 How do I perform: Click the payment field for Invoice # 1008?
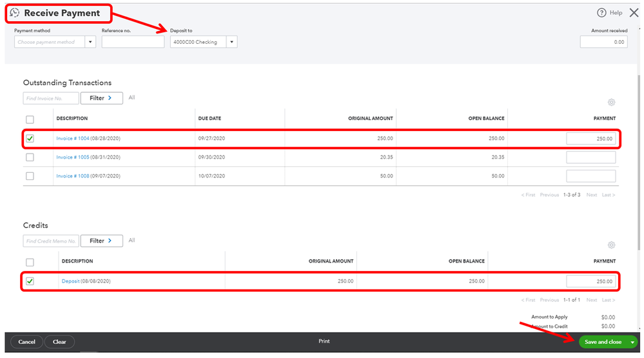(x=590, y=176)
